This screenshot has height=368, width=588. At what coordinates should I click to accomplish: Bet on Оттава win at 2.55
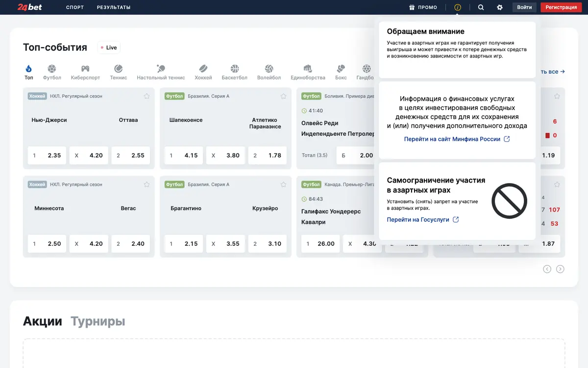(x=131, y=155)
